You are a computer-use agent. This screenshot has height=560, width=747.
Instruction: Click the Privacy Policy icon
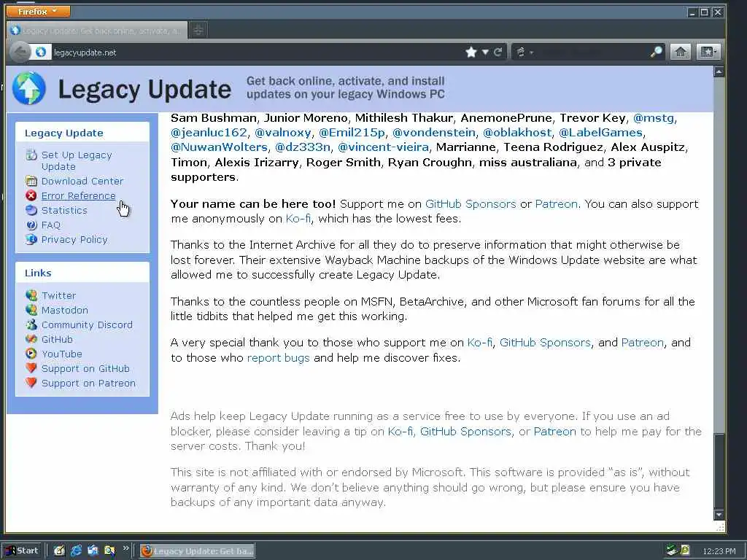pos(31,239)
